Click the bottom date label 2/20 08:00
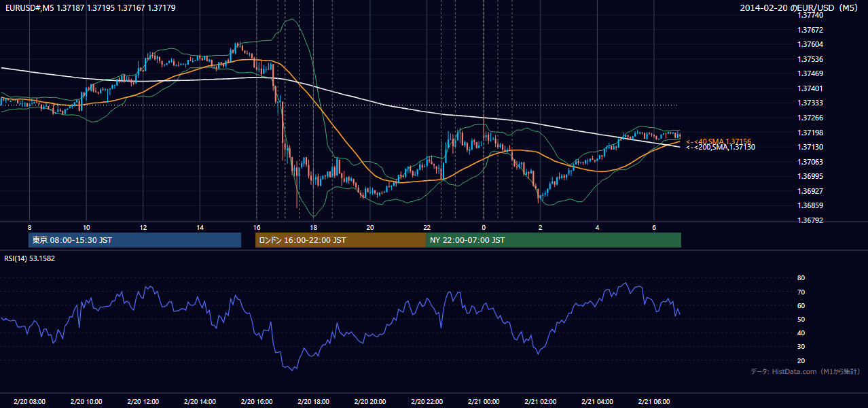The image size is (868, 408). pyautogui.click(x=29, y=402)
